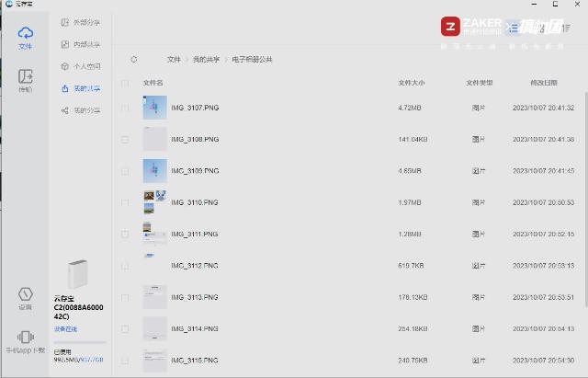Screen dimensions: 588x378
Task: Open the 手机app下载 download icon
Action: pyautogui.click(x=26, y=341)
